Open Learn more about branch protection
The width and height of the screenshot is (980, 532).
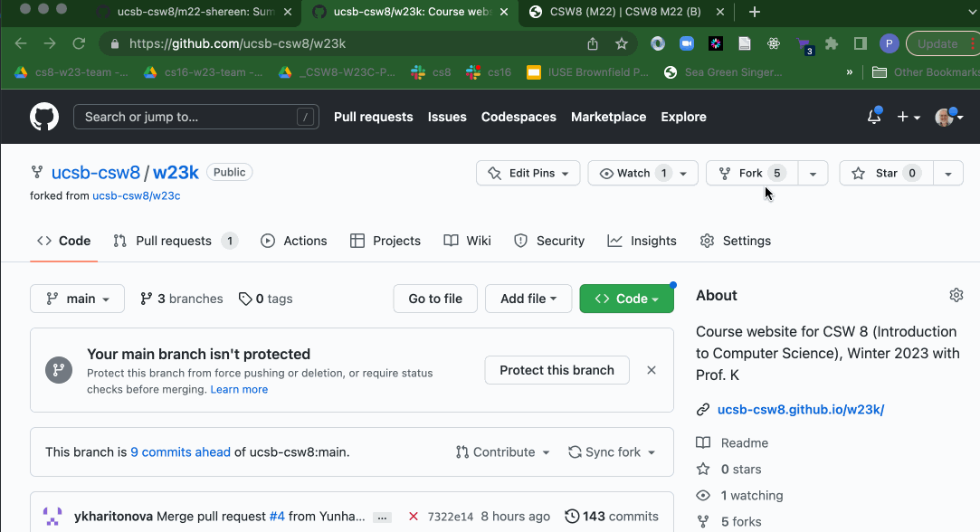239,389
